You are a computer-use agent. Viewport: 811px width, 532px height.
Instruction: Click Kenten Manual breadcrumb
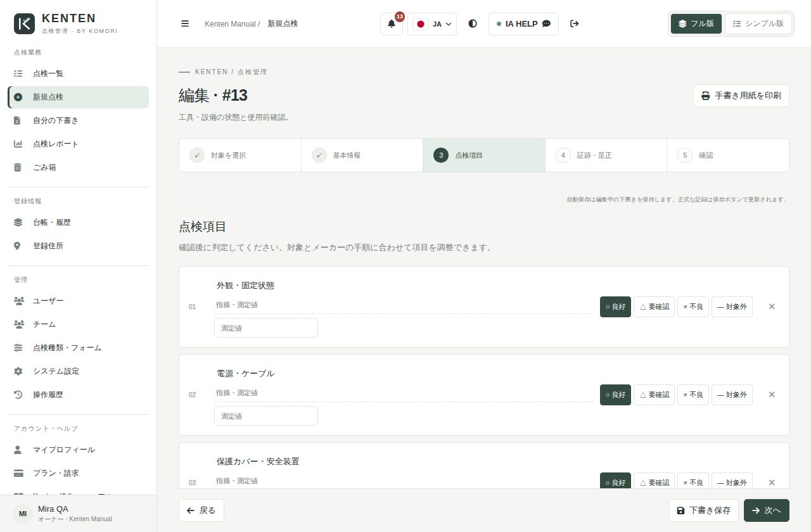click(229, 23)
